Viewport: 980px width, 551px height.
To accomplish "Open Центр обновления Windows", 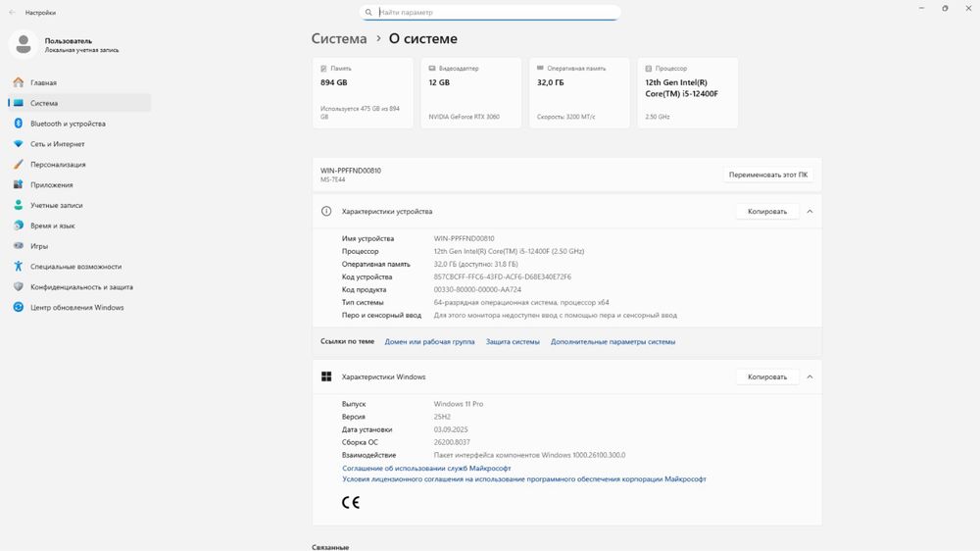I will point(76,308).
